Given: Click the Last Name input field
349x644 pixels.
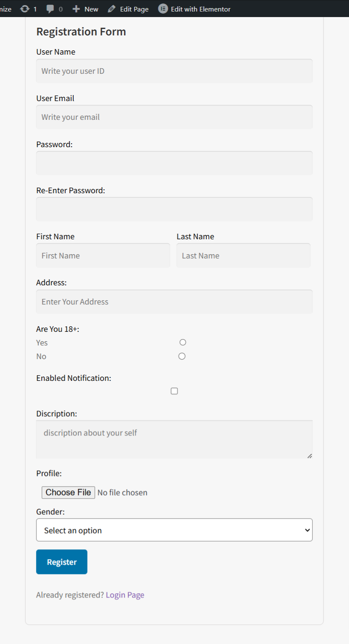Looking at the screenshot, I should tap(243, 256).
